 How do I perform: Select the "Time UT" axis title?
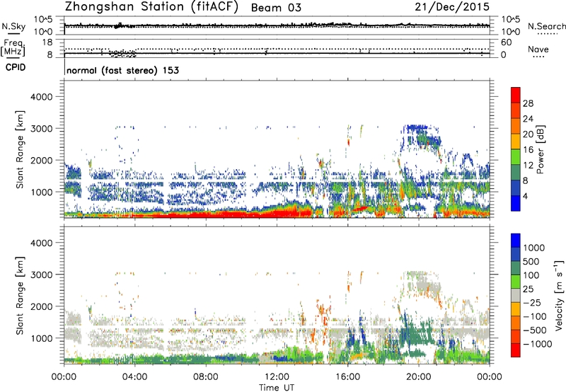pyautogui.click(x=277, y=388)
